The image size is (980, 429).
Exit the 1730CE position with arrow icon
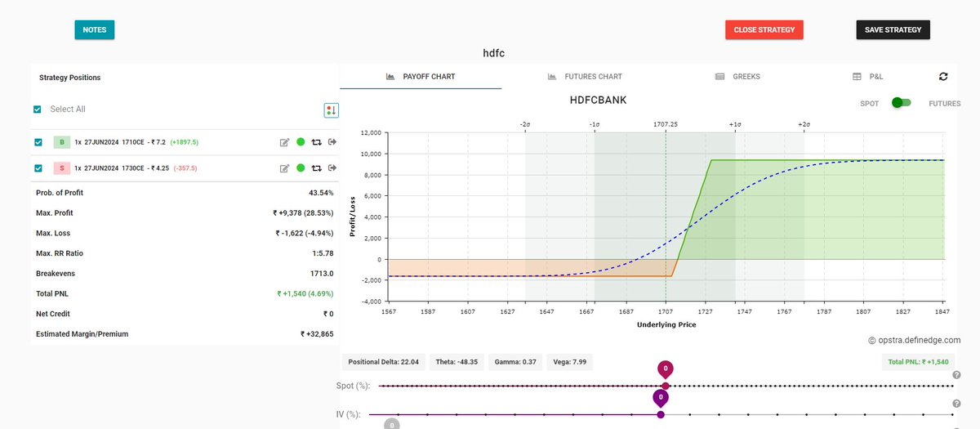coord(332,168)
